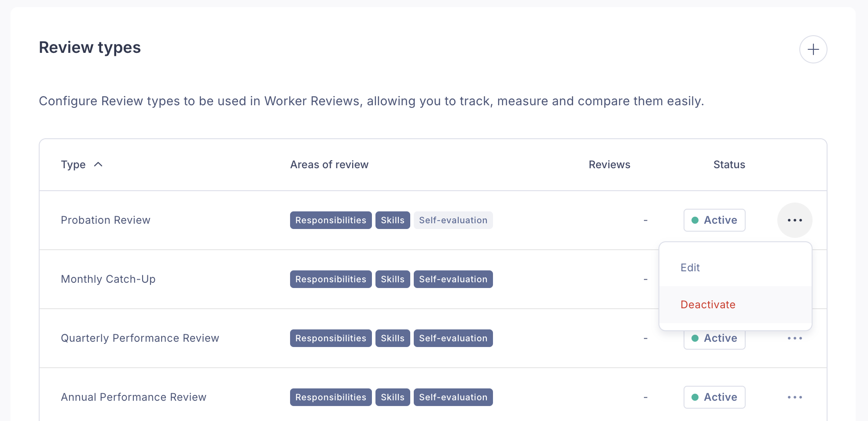The image size is (868, 421).
Task: Sort by Type using the chevron arrow
Action: tap(98, 165)
